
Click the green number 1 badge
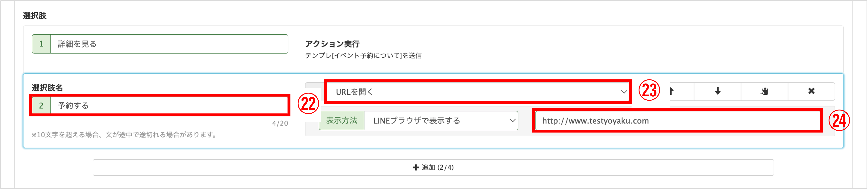click(41, 44)
